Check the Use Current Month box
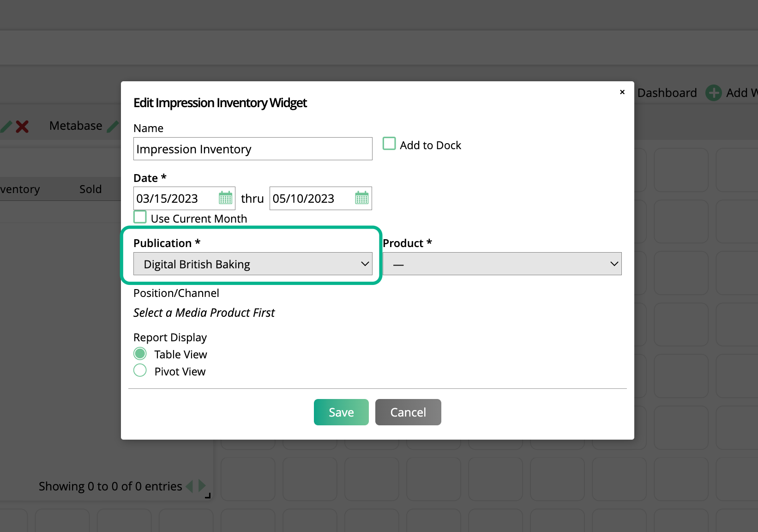 [x=140, y=217]
